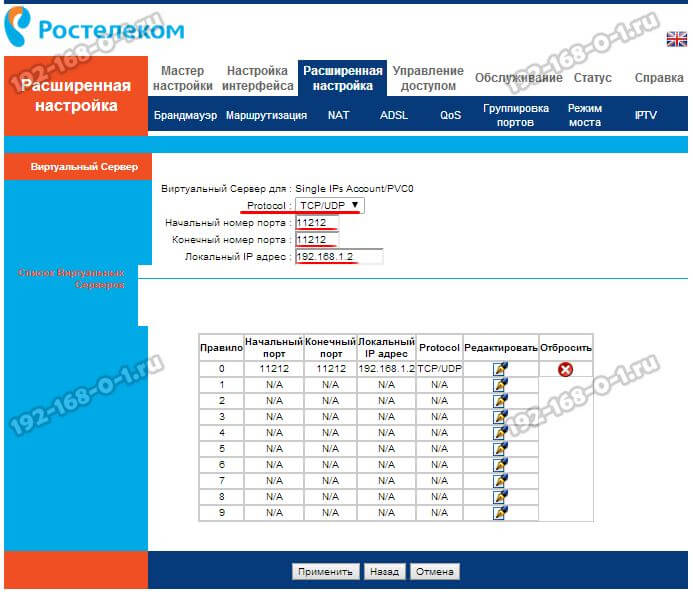Click the edit icon for rule 9
The image size is (693, 600).
point(500,513)
